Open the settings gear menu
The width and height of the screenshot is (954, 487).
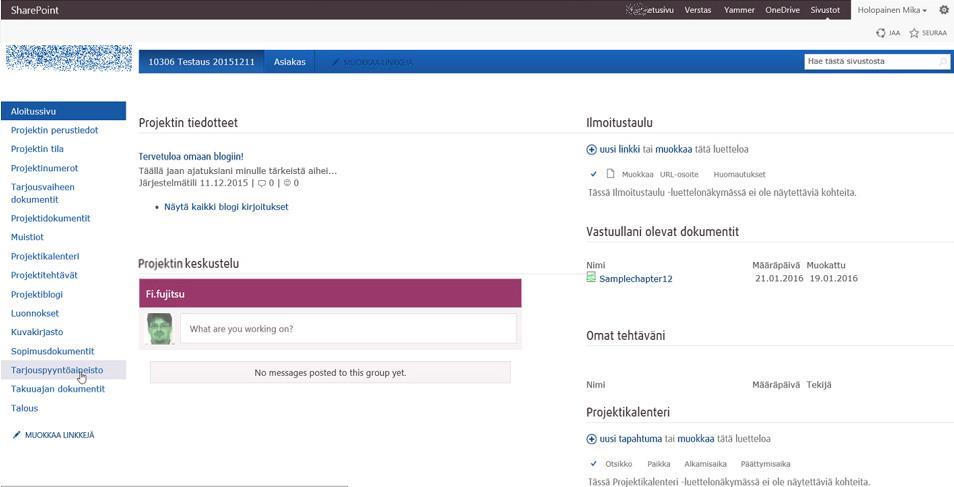pyautogui.click(x=944, y=10)
